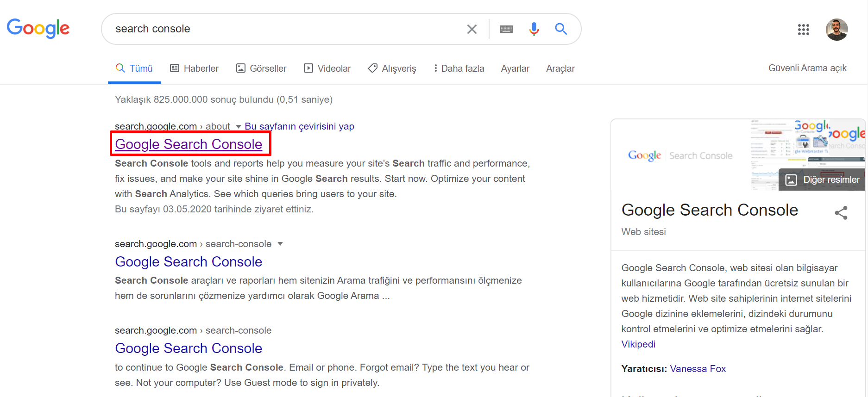868x397 pixels.
Task: Share the Google Search Console knowledge panel
Action: point(841,213)
